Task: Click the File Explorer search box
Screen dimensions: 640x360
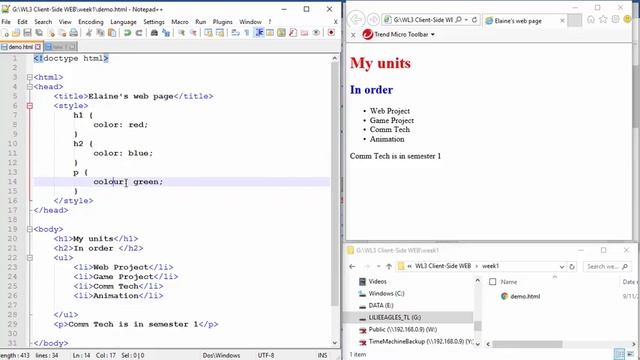Action: tap(607, 267)
